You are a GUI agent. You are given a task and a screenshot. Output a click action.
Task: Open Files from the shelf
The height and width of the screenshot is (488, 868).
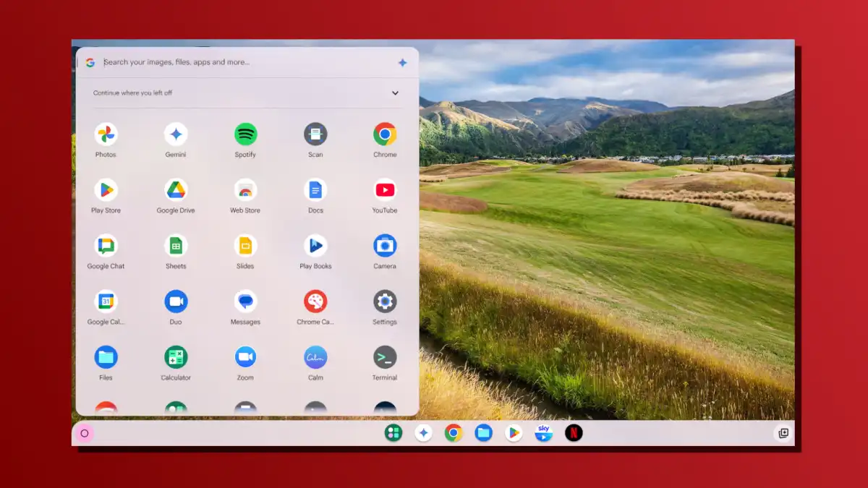point(484,433)
